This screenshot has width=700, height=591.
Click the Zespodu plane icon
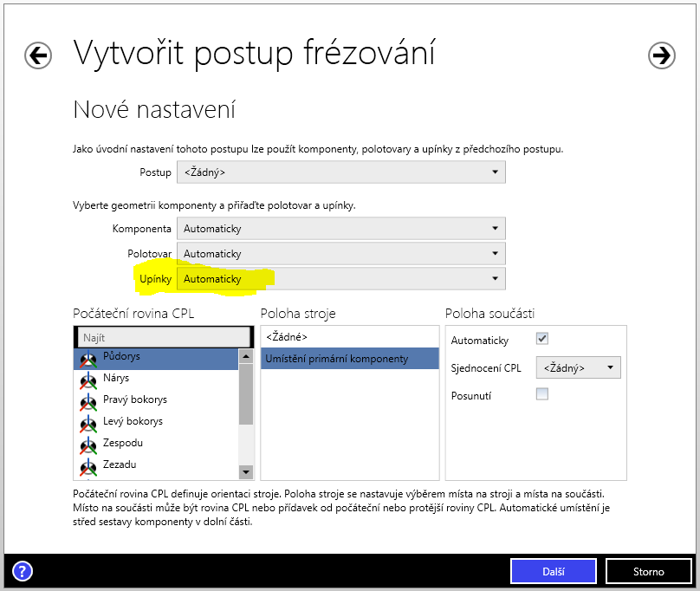coord(88,445)
